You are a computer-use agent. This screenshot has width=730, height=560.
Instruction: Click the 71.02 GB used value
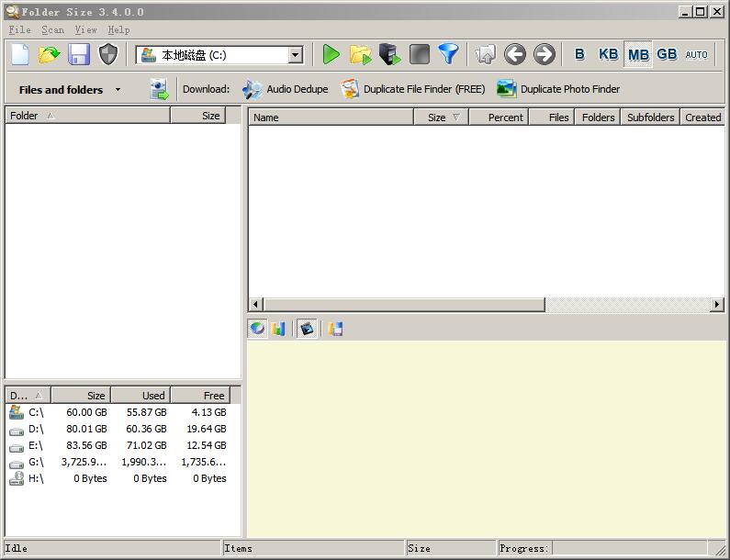(x=146, y=445)
